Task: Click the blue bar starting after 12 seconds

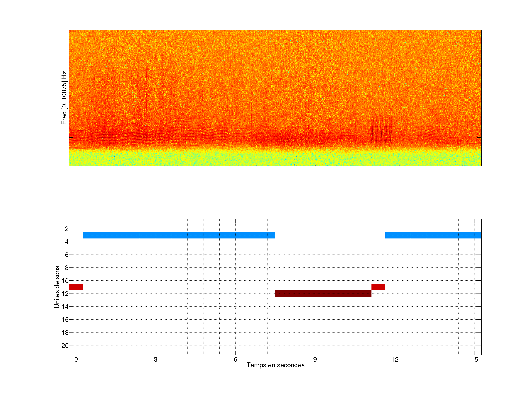Action: [x=433, y=235]
